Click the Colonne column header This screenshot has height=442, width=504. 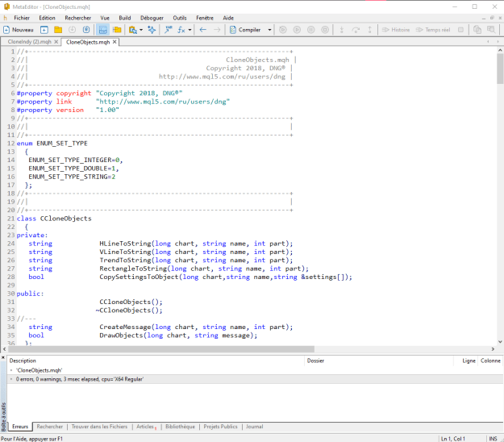point(490,361)
